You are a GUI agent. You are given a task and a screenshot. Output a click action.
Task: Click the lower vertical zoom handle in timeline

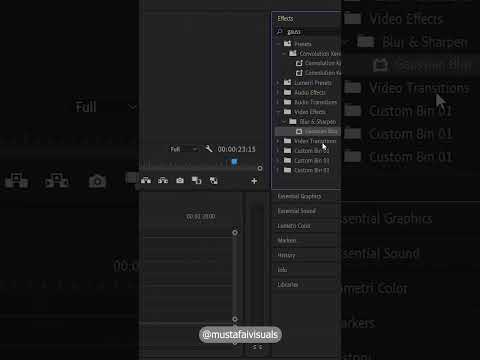(235, 319)
